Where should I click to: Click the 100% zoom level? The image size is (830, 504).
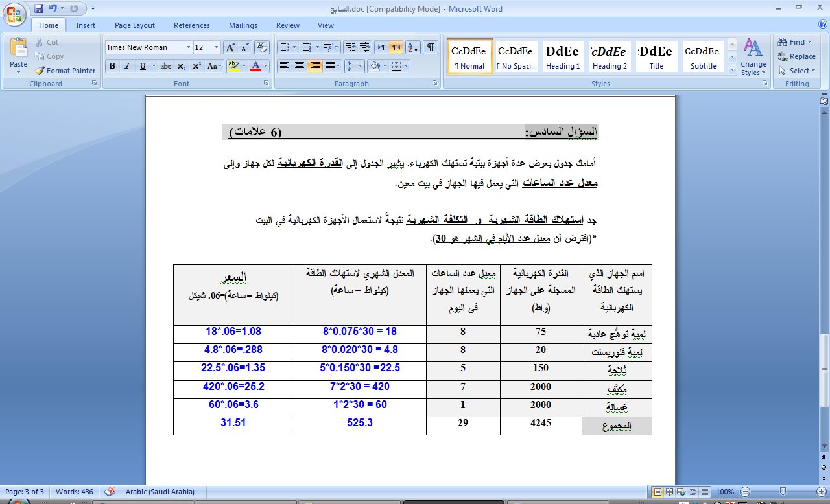click(725, 492)
